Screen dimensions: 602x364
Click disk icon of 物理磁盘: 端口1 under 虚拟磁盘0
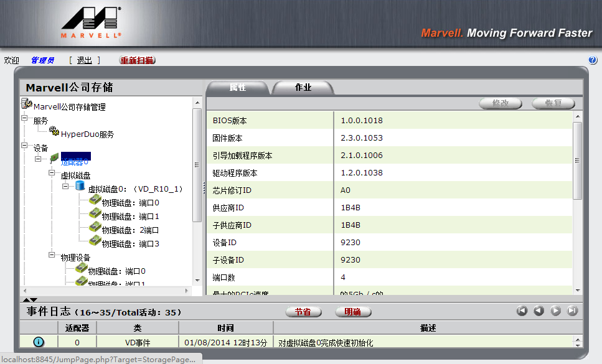pyautogui.click(x=95, y=213)
